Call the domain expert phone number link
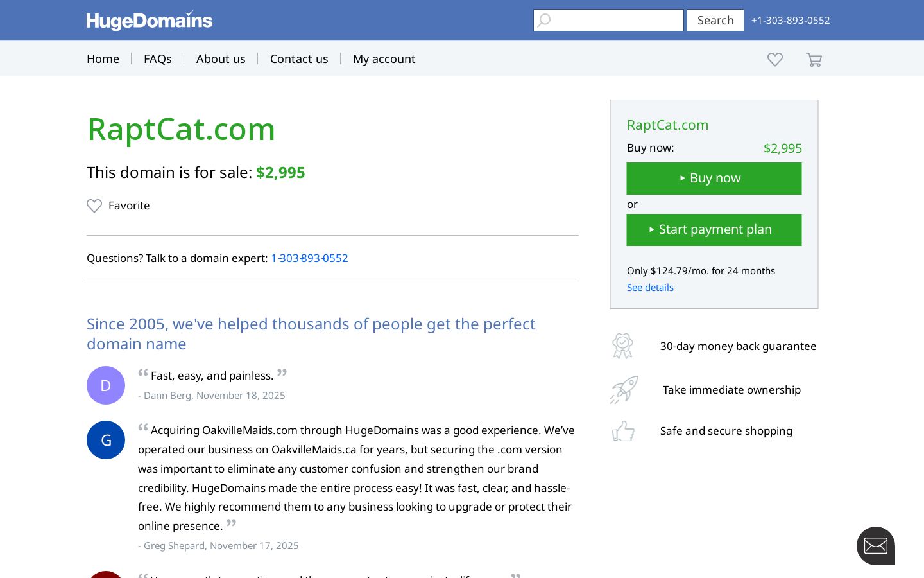This screenshot has height=578, width=924. click(x=309, y=258)
